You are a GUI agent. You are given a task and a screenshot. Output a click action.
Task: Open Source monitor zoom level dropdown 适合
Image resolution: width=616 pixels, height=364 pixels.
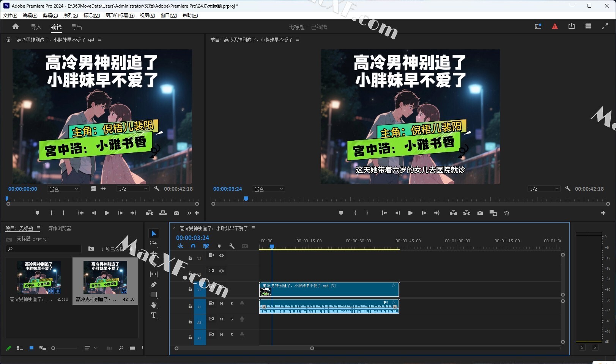coord(63,189)
